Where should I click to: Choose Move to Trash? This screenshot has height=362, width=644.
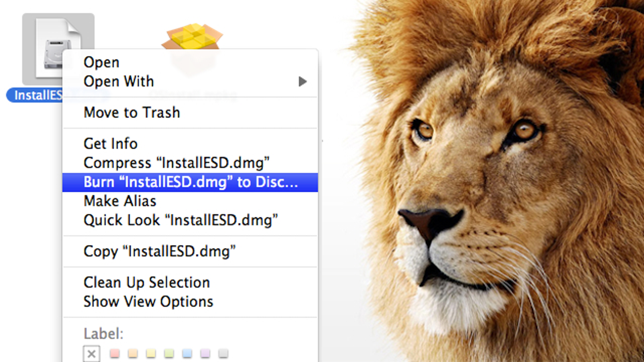pyautogui.click(x=190, y=113)
